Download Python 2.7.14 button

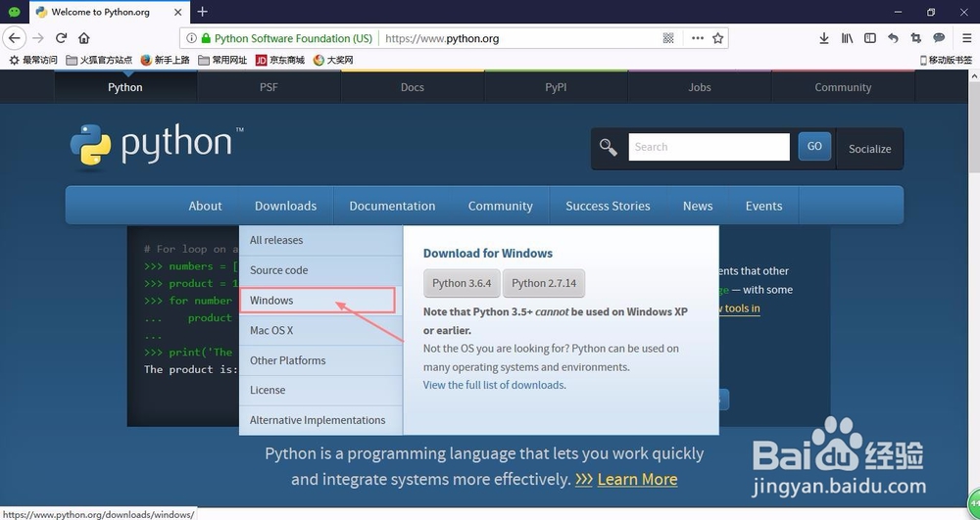pyautogui.click(x=544, y=283)
